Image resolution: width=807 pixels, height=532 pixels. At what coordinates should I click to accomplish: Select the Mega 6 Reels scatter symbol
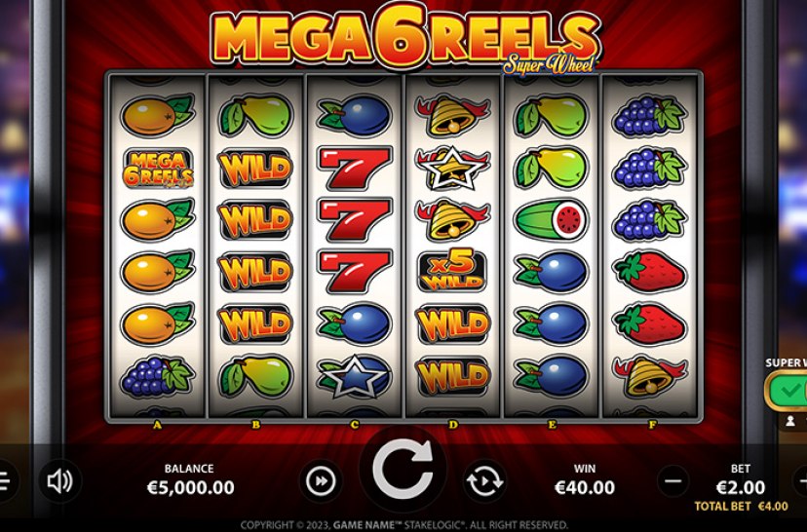tap(158, 168)
